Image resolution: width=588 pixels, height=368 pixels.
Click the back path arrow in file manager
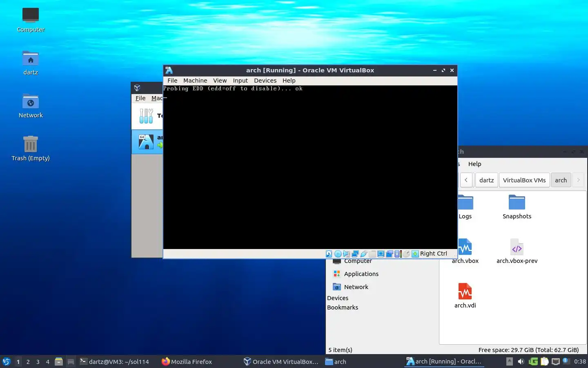[466, 180]
